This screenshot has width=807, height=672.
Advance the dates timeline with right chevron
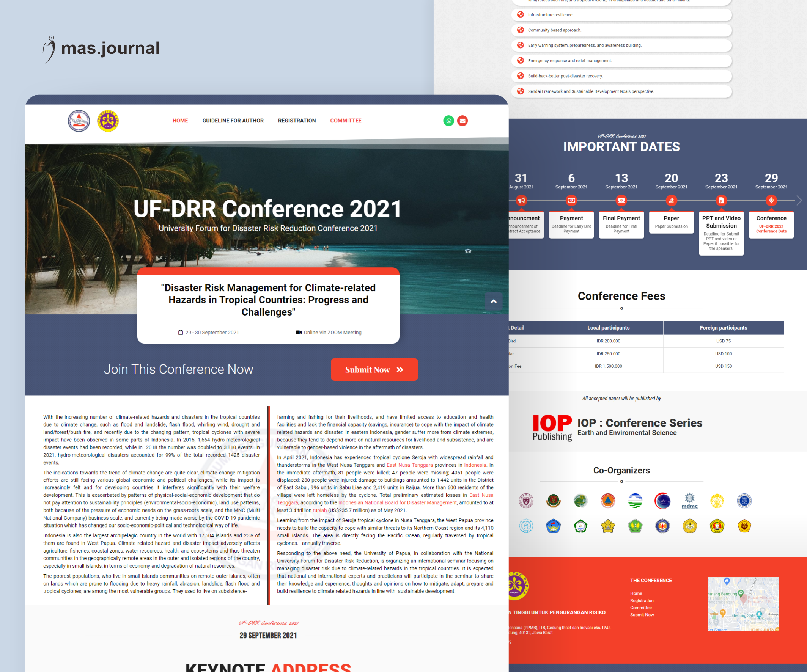(x=799, y=200)
